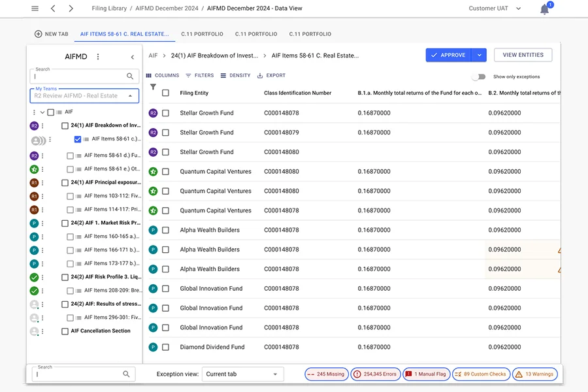Change table Density setting
The width and height of the screenshot is (588, 392).
point(235,76)
